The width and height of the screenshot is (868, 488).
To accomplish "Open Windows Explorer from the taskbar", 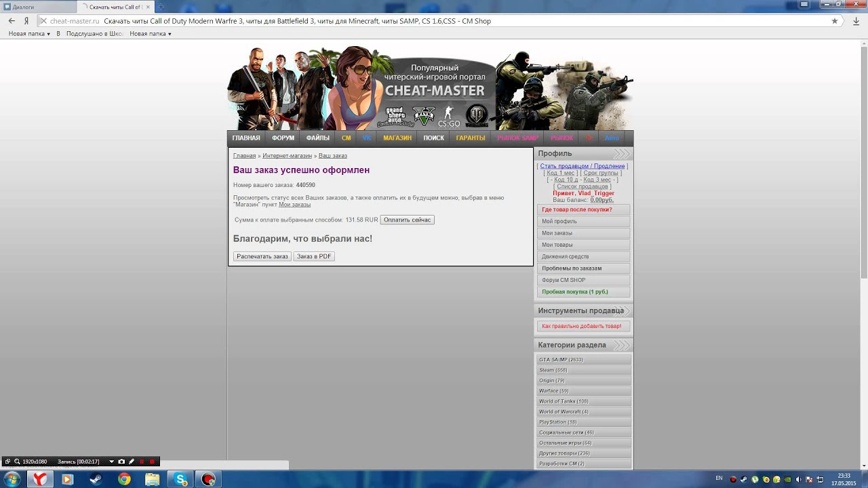I will pos(153,479).
